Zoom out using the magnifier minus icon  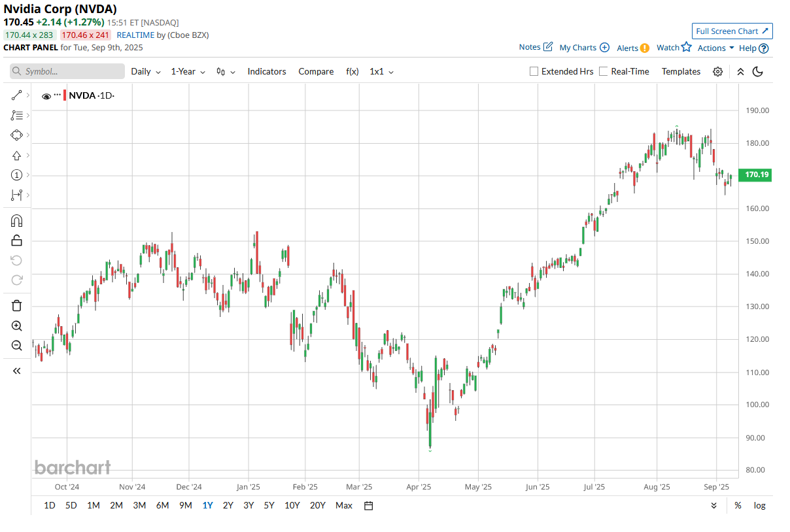click(x=17, y=345)
